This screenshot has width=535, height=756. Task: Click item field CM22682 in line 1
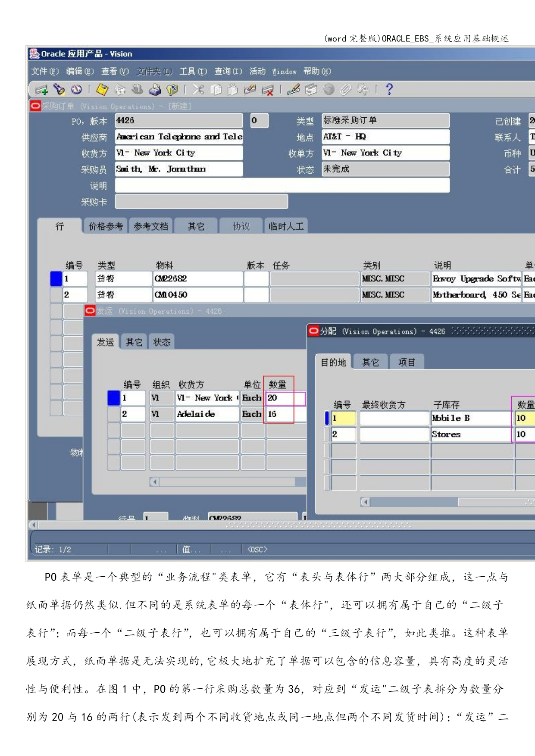(198, 278)
